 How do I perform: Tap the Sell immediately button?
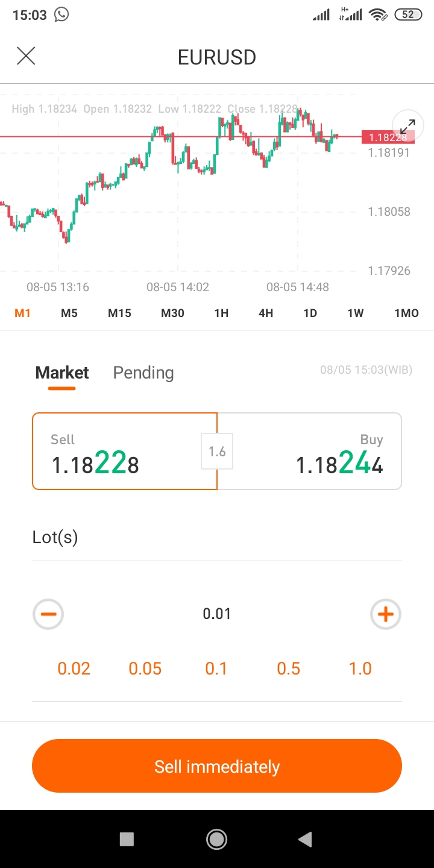coord(217,766)
